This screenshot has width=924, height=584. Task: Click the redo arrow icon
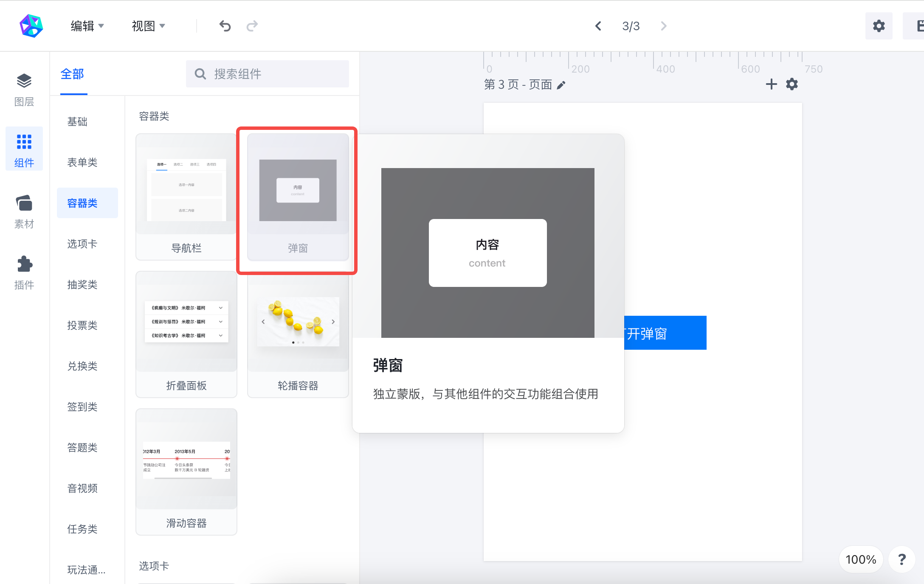pos(252,26)
